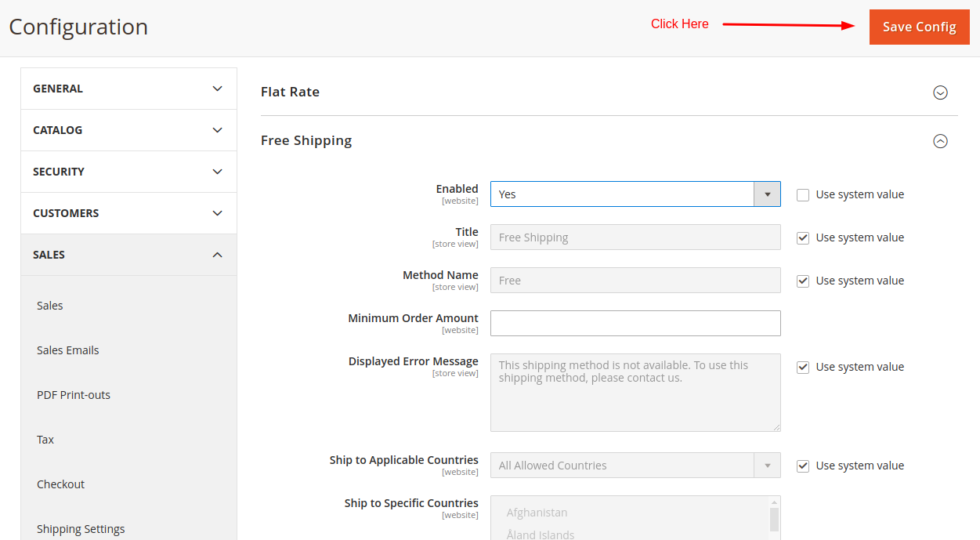Click the Minimum Order Amount label
Screen dimensions: 980x540
413,318
